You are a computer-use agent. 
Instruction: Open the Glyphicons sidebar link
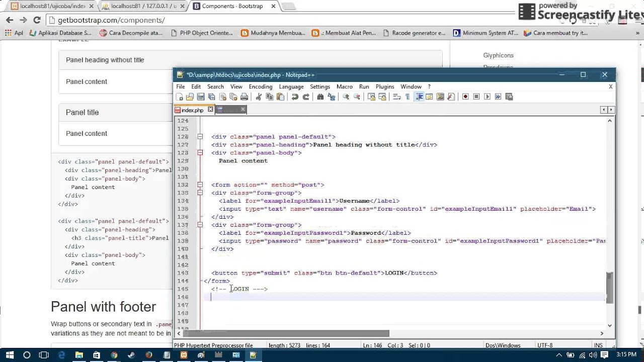(498, 55)
